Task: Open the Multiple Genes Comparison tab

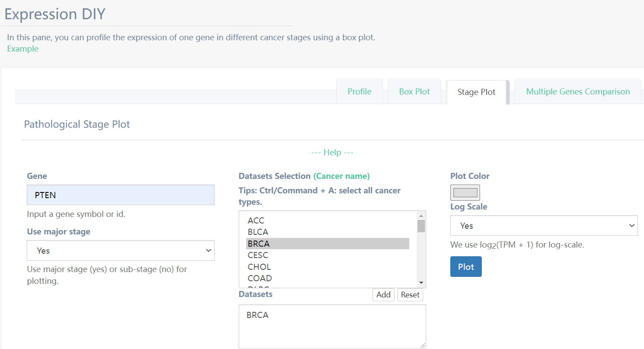Action: tap(578, 92)
